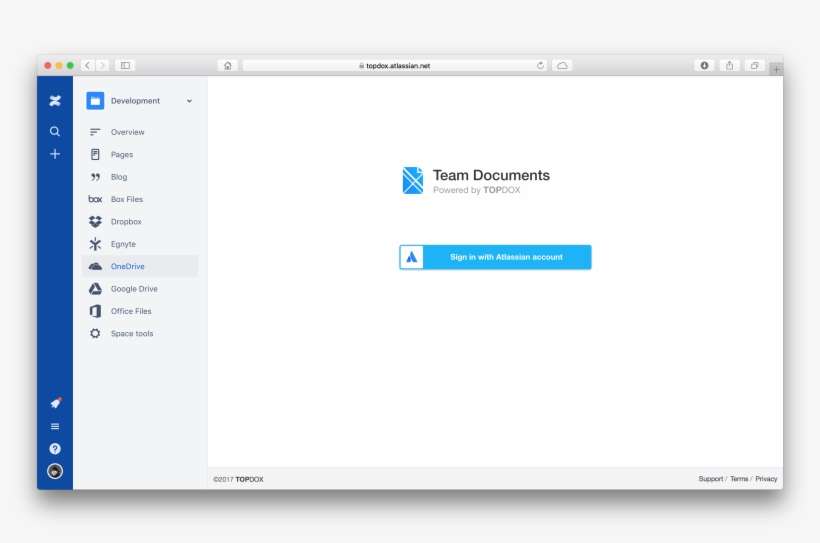
Task: Open the hamburger app switcher icon
Action: [x=55, y=426]
